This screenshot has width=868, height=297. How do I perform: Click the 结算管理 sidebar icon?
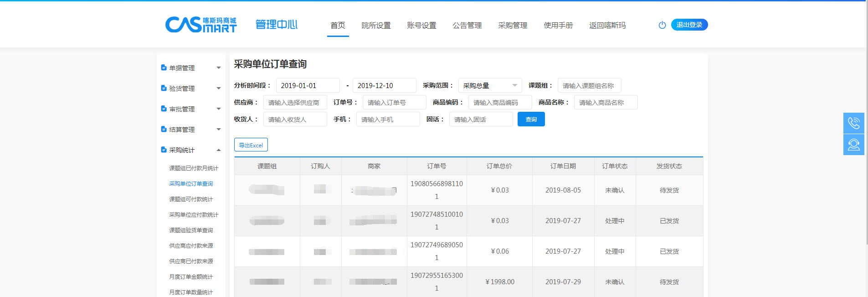point(164,129)
